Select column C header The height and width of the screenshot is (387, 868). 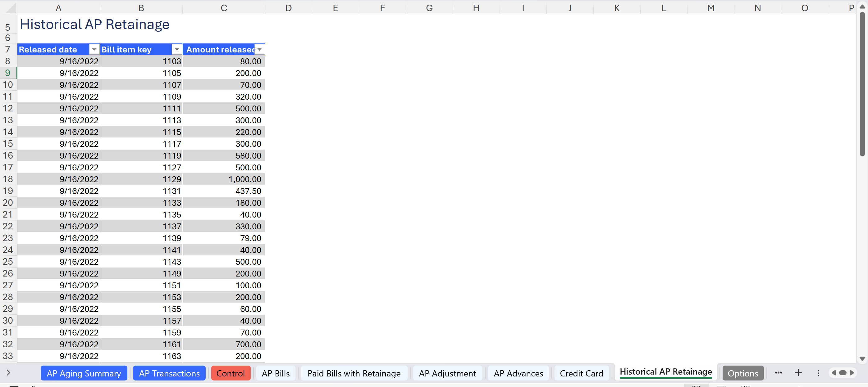coord(224,8)
